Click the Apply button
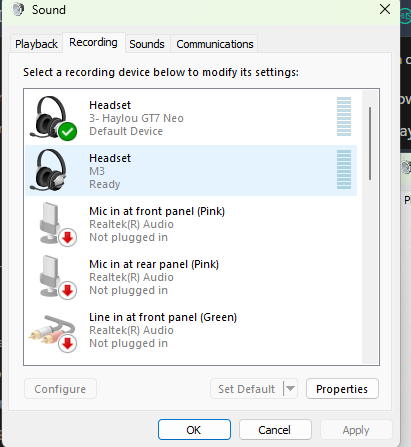Viewport: 411px width, 447px height. point(356,430)
